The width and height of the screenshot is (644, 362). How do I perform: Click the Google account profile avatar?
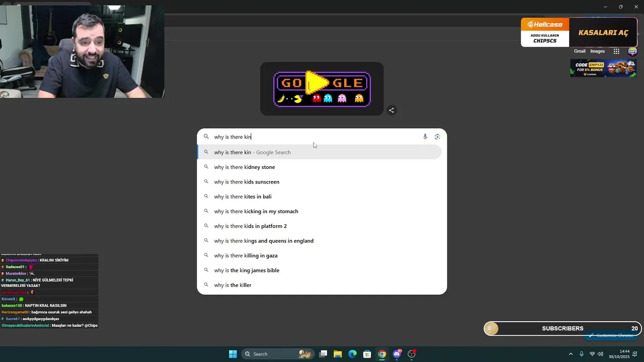point(632,51)
